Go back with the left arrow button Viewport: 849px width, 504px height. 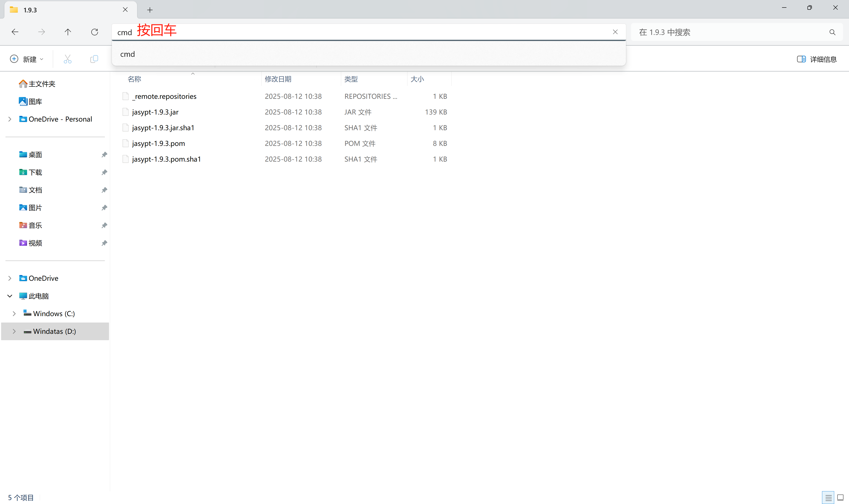pos(15,32)
